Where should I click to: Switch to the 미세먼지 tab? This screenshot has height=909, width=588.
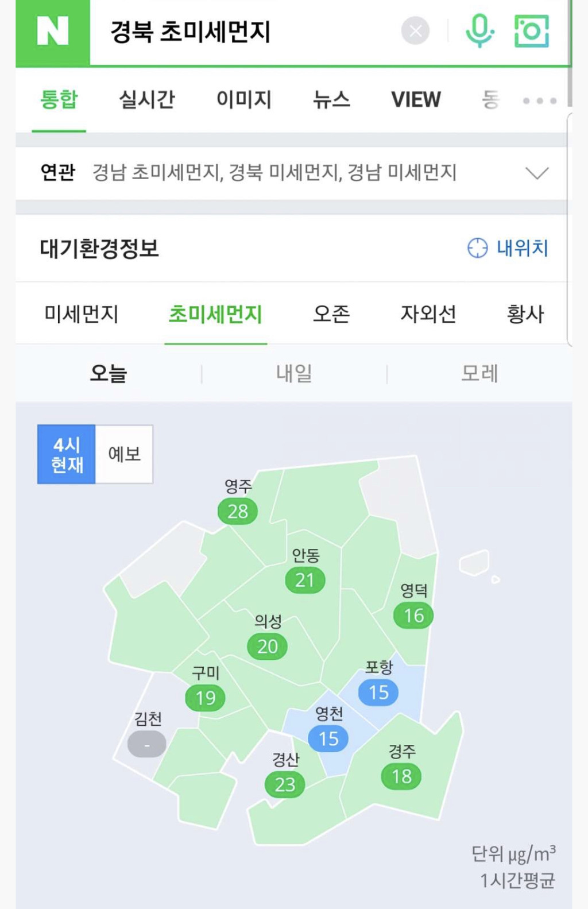pyautogui.click(x=82, y=314)
